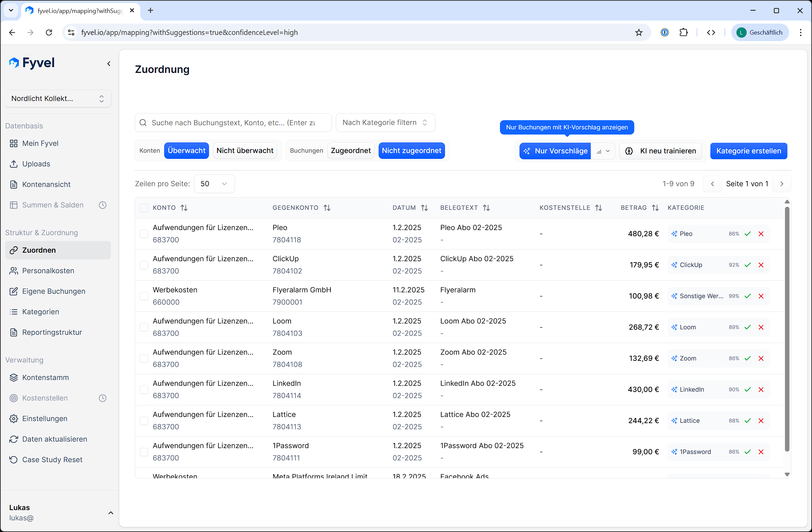The image size is (812, 532).
Task: Open the Kategorien sidebar item
Action: click(x=58, y=312)
